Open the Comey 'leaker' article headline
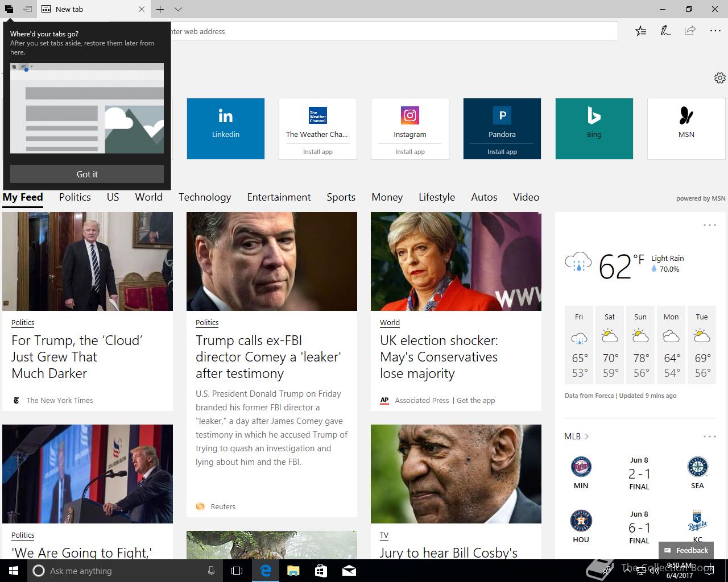This screenshot has width=728, height=582. coord(268,357)
